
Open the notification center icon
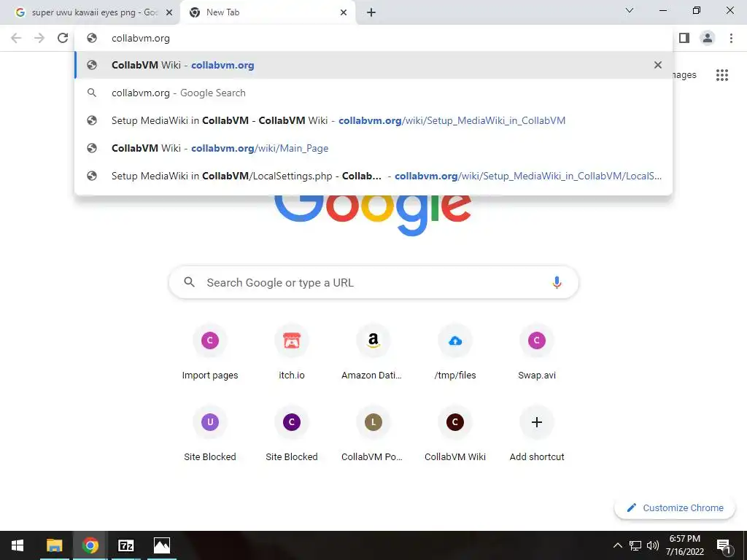pos(724,545)
